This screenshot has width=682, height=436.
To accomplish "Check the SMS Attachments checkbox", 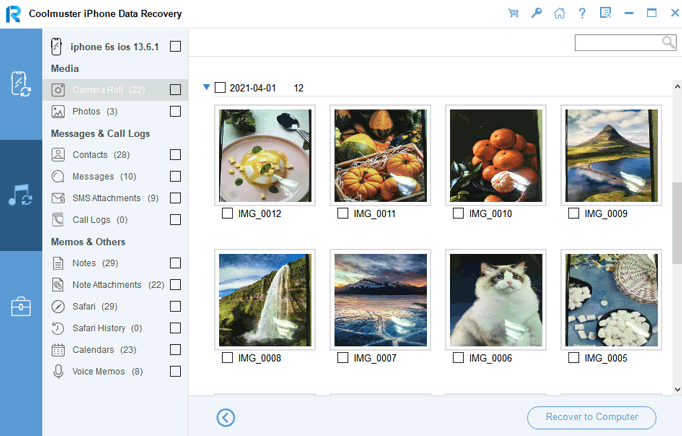I will (175, 198).
